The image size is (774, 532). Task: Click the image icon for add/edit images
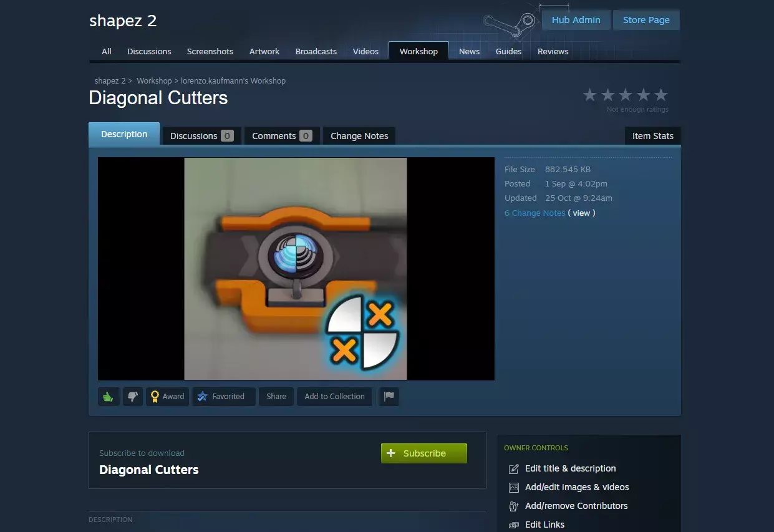pos(514,488)
